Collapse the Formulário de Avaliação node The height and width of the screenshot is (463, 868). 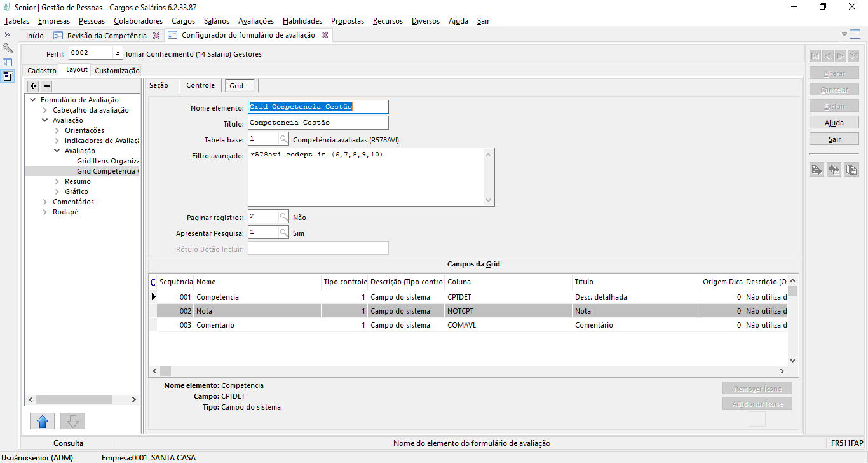(33, 100)
